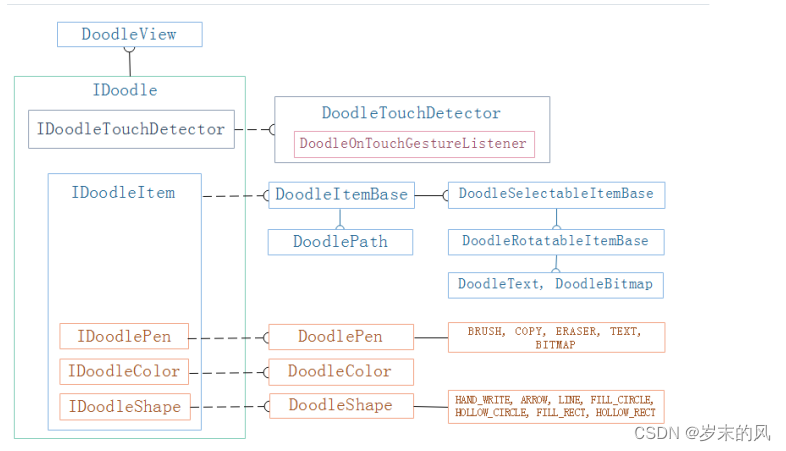786x451 pixels.
Task: Select the DoodleText, DoodleBitmap box
Action: click(556, 285)
